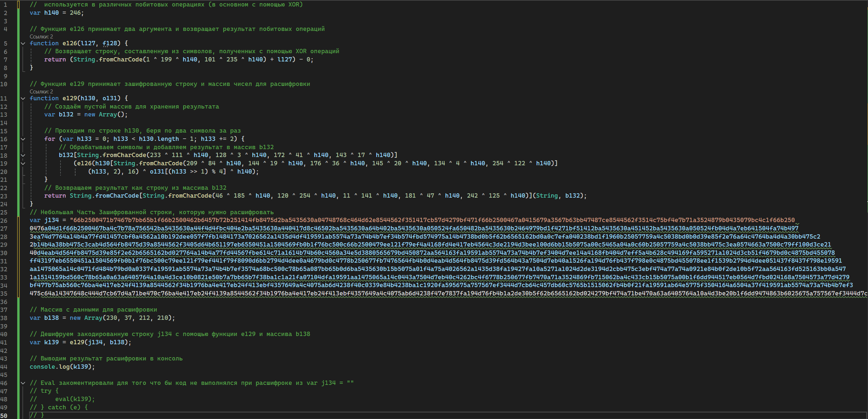The image size is (868, 419).
Task: Collapse the for loop block on line 16
Action: [x=23, y=139]
